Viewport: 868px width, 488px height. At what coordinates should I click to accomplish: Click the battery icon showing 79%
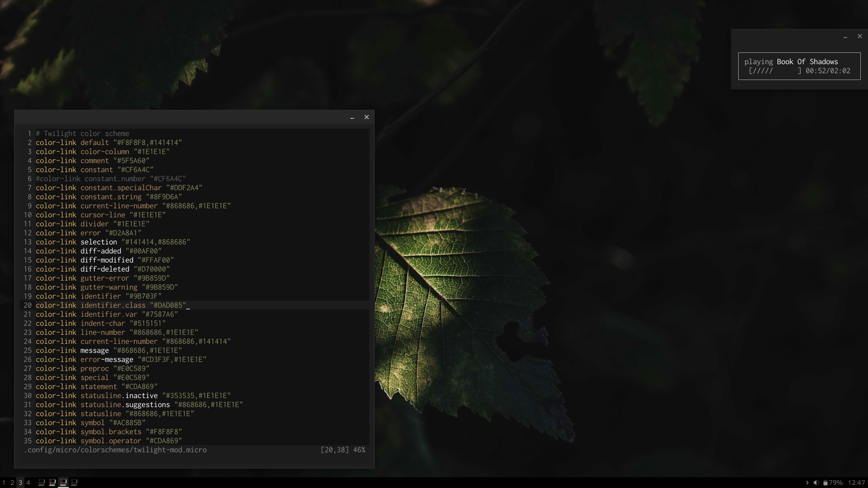pos(826,483)
